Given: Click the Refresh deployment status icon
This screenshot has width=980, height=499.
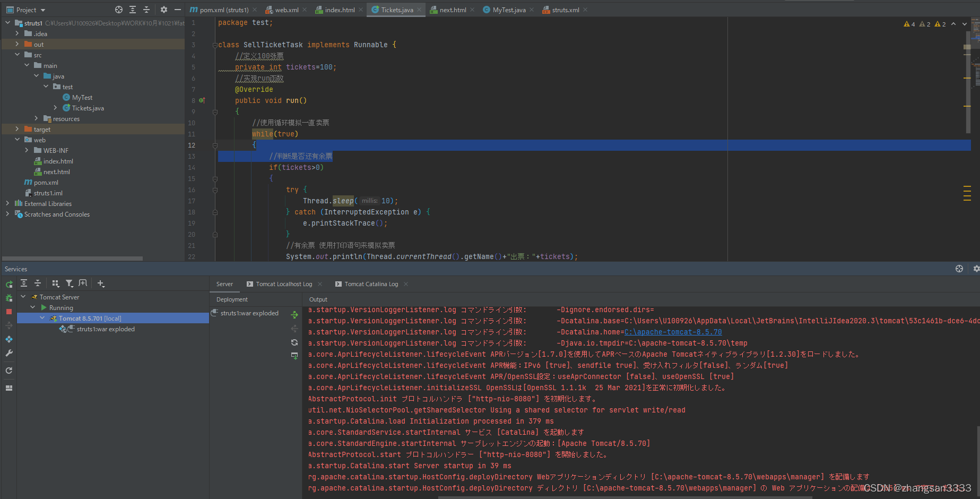Looking at the screenshot, I should (294, 342).
